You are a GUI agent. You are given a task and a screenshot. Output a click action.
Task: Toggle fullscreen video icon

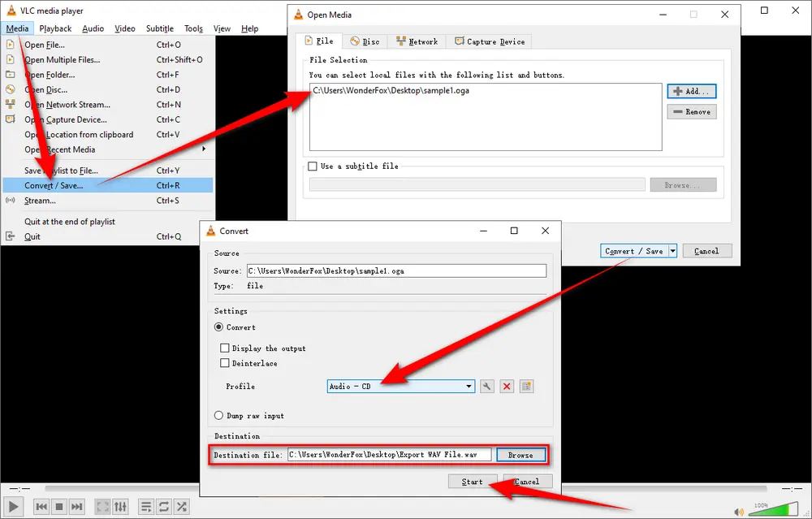[103, 507]
